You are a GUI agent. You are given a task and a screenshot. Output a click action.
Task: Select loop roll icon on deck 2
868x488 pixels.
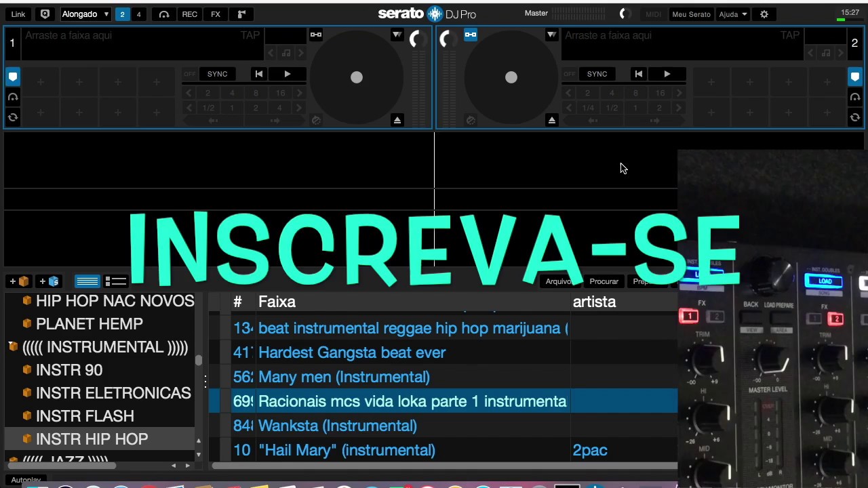pyautogui.click(x=855, y=118)
